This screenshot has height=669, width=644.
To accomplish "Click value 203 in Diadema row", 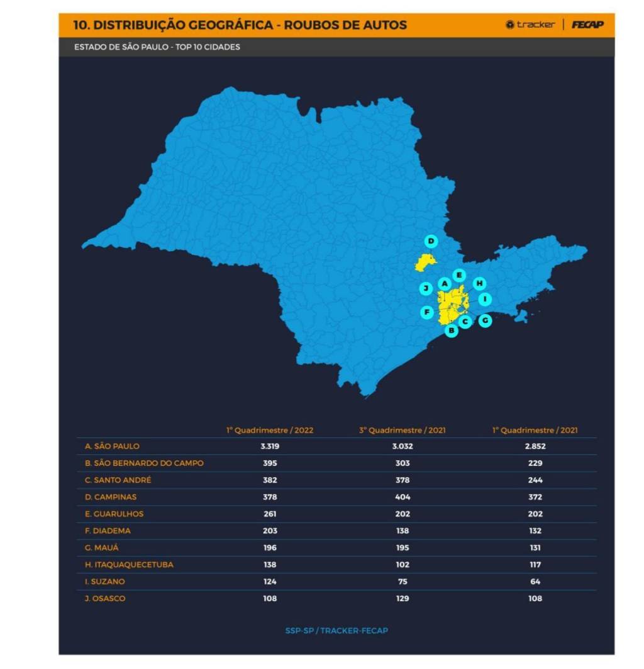I will [x=270, y=531].
